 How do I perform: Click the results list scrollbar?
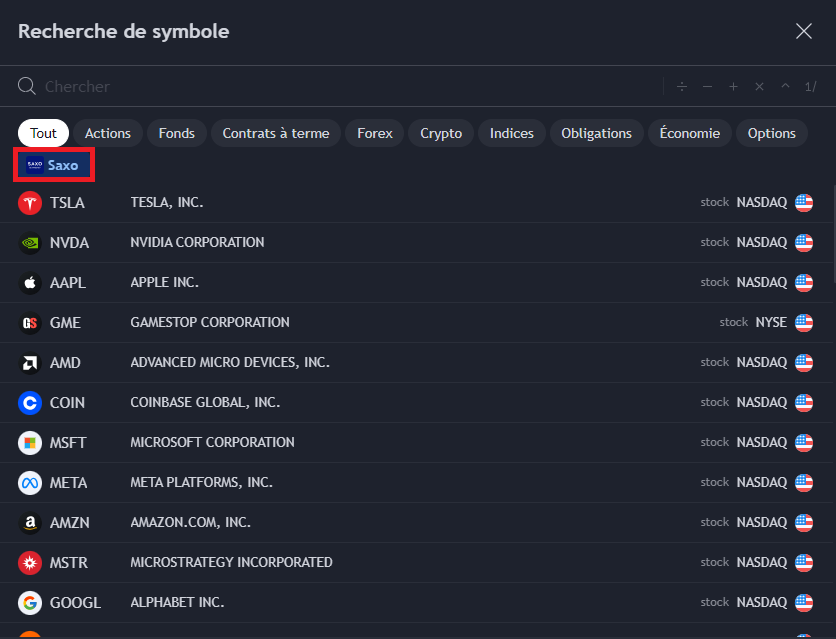[834, 233]
